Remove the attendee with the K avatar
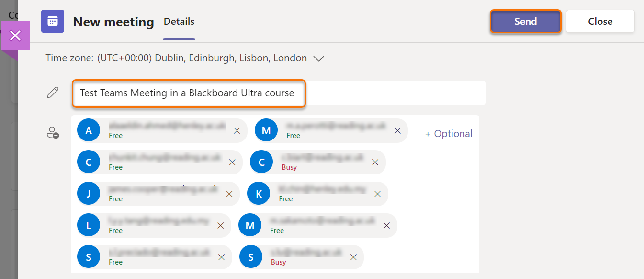 point(377,194)
